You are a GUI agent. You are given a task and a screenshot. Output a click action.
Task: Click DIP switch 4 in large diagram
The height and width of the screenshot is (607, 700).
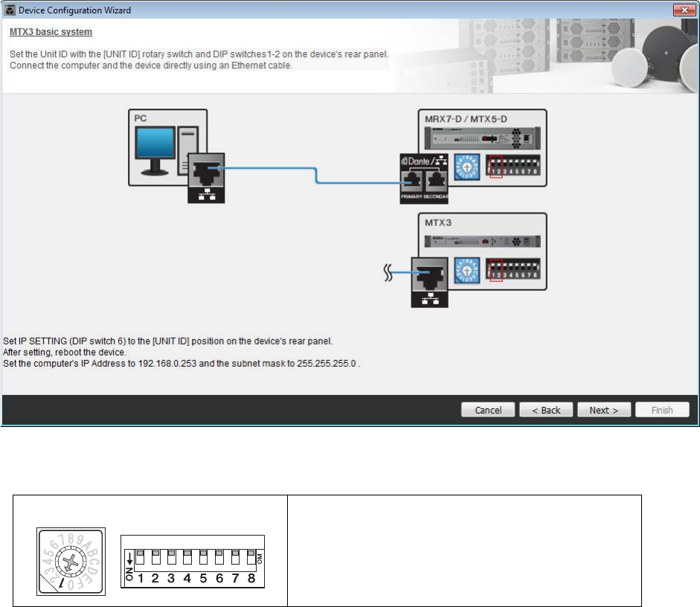(x=187, y=557)
